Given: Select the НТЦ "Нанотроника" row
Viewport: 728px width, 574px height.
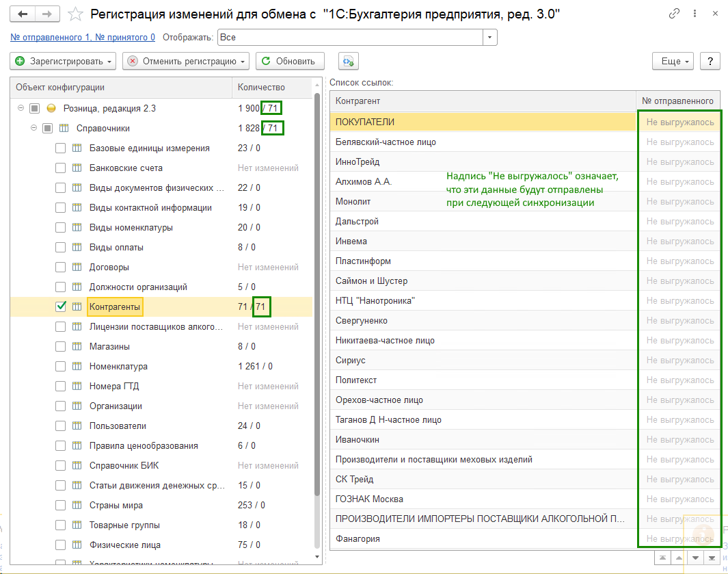Looking at the screenshot, I should [x=525, y=301].
